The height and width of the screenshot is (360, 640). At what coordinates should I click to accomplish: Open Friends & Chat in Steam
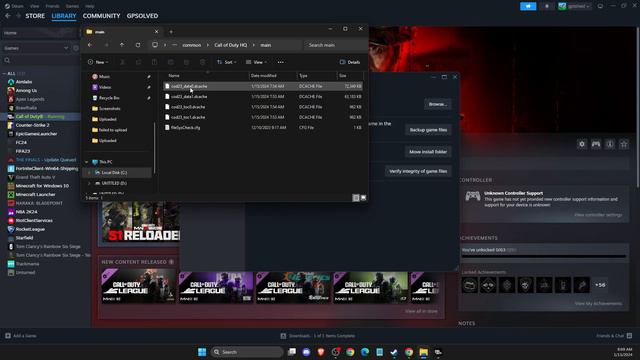click(x=614, y=336)
